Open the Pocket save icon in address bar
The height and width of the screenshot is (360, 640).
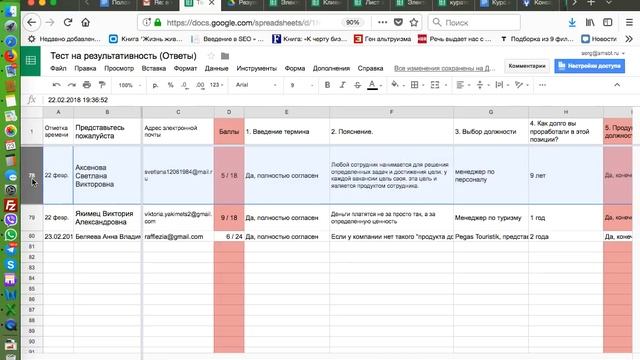tap(398, 22)
